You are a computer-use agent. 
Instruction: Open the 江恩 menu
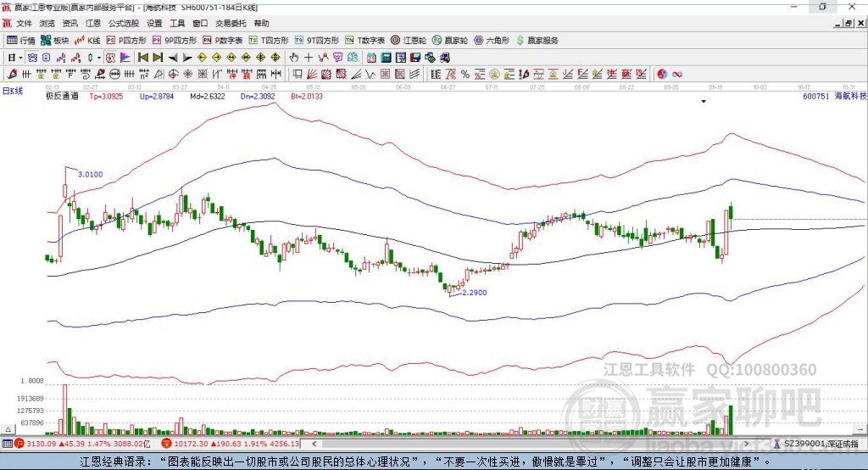(x=93, y=23)
